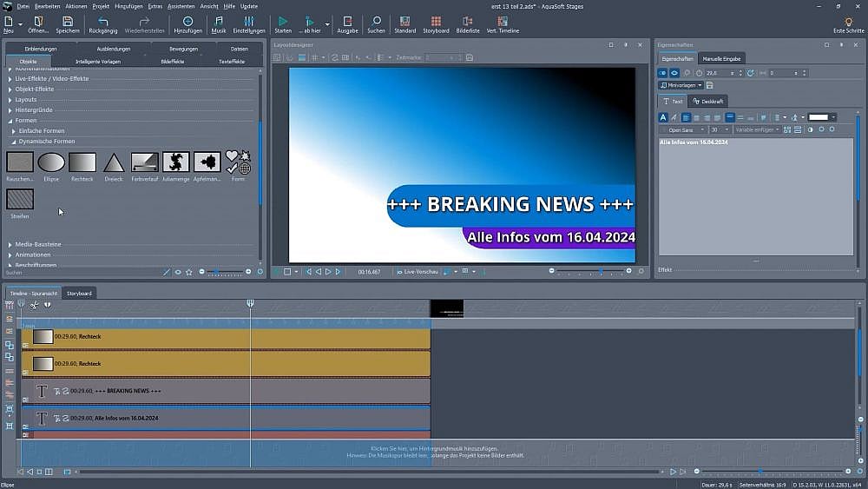Open the Open Sans font dropdown

682,129
